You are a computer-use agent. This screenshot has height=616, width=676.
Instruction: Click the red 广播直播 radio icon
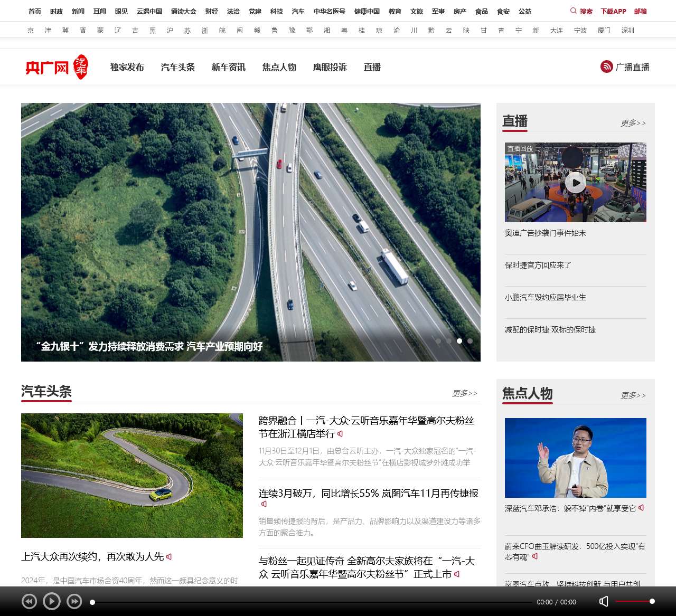(x=606, y=67)
